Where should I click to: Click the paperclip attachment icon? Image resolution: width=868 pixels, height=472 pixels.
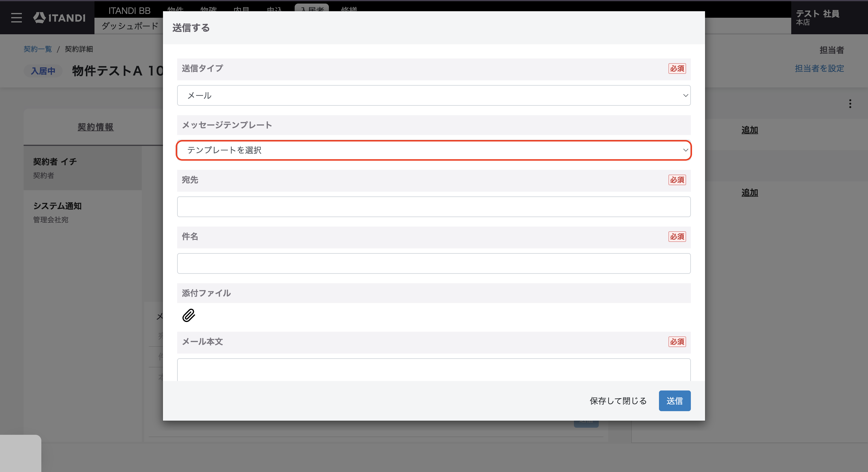(189, 315)
